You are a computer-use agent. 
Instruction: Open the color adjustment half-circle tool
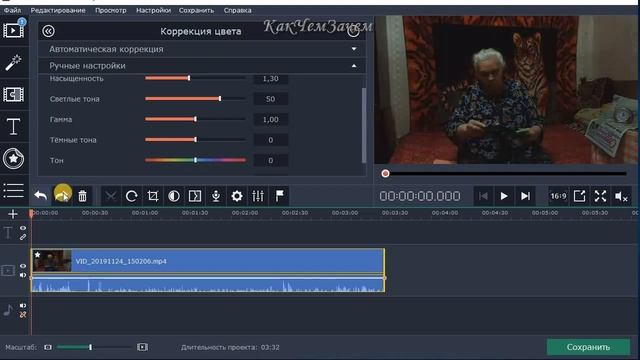pos(174,196)
